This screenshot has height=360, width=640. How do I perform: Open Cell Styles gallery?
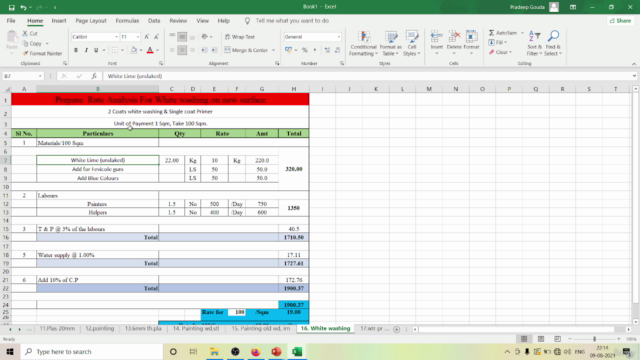(x=411, y=43)
